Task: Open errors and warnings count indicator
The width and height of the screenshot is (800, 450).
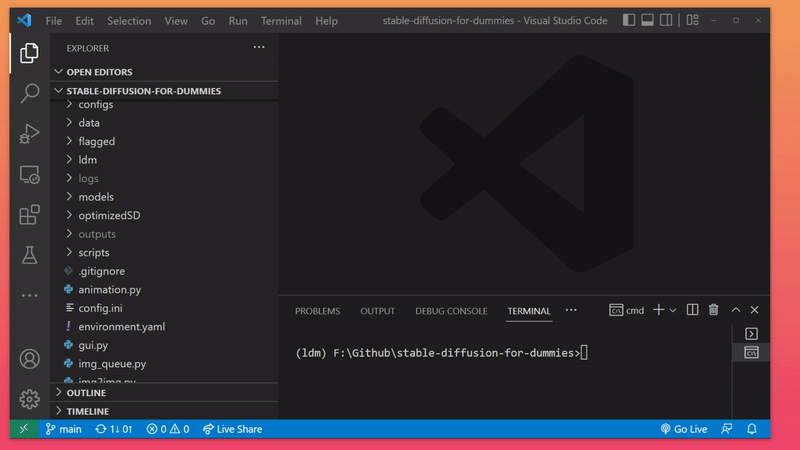Action: (x=168, y=429)
